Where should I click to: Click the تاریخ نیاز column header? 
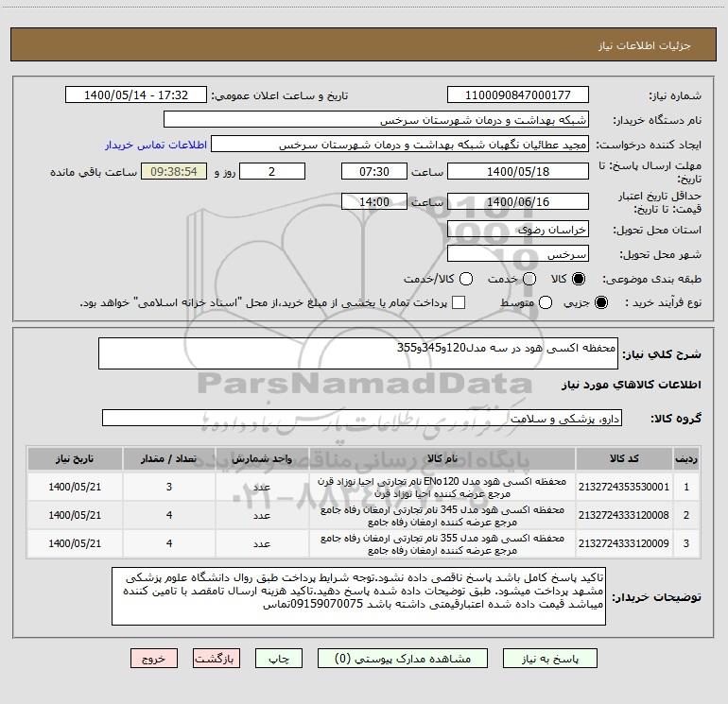75,458
